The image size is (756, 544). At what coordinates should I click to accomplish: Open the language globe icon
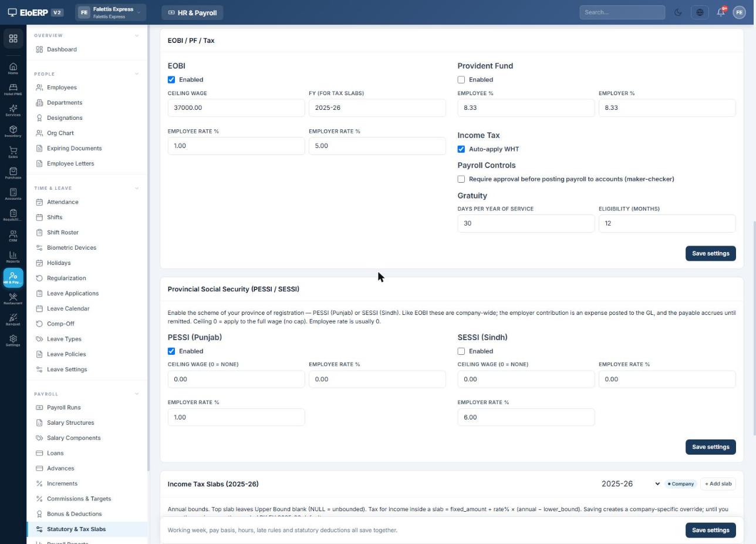coord(700,12)
